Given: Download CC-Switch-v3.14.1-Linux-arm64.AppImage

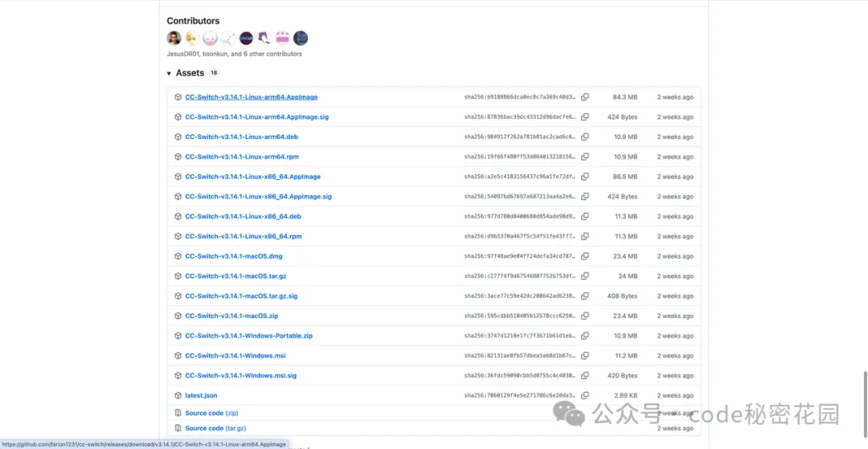Looking at the screenshot, I should coord(252,96).
